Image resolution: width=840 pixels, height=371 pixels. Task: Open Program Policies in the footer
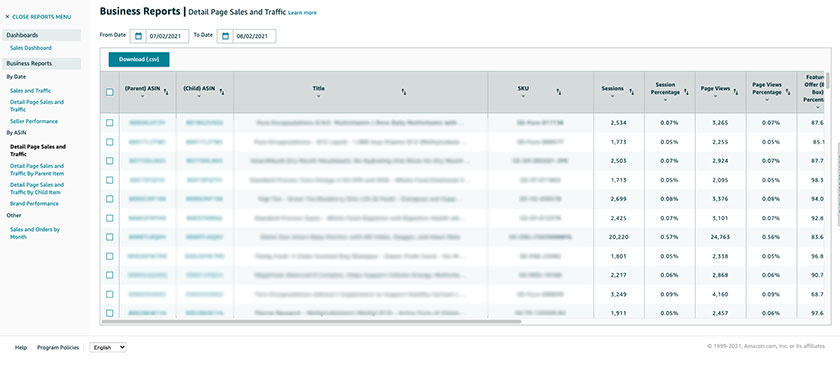coord(58,347)
